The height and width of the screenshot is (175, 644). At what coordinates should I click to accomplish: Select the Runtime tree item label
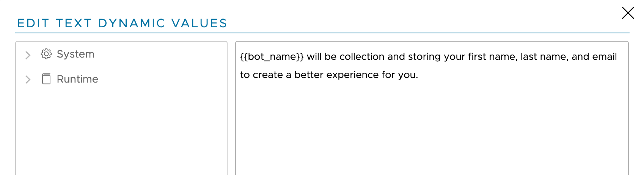[x=77, y=79]
